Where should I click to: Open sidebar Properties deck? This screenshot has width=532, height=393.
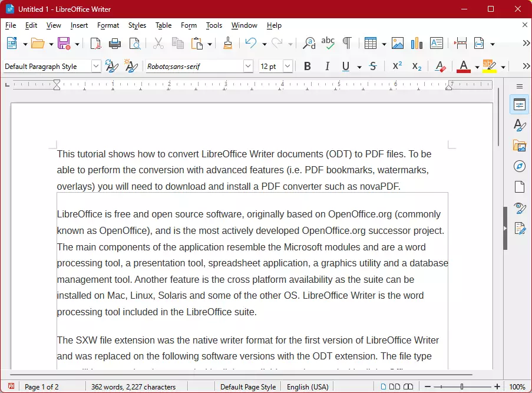(520, 104)
